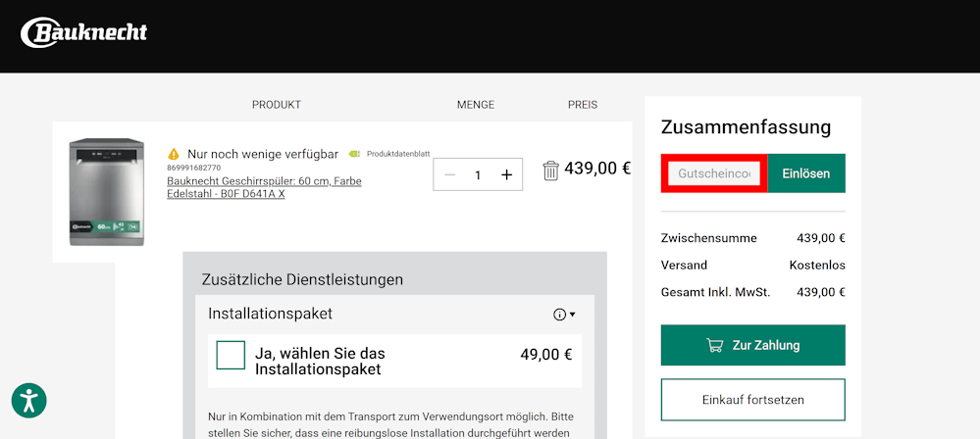Increase quantity with the plus button
Viewport: 980px width, 439px height.
tap(506, 174)
